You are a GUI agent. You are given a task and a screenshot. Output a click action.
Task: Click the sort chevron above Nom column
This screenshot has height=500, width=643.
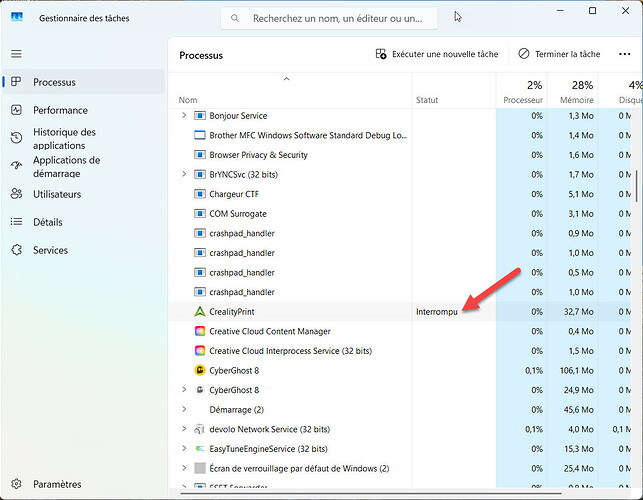point(287,78)
